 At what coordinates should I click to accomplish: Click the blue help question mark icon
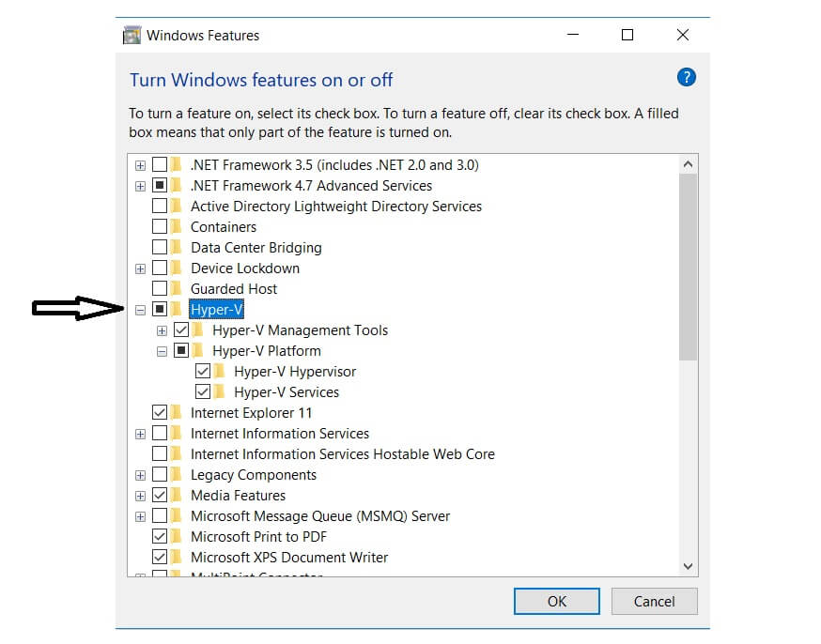point(686,78)
